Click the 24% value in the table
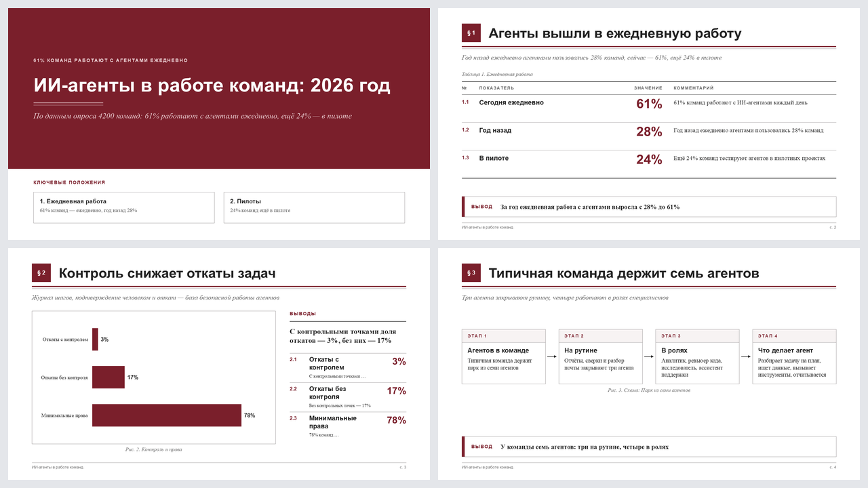Screen dimensions: 868x488 (649, 159)
